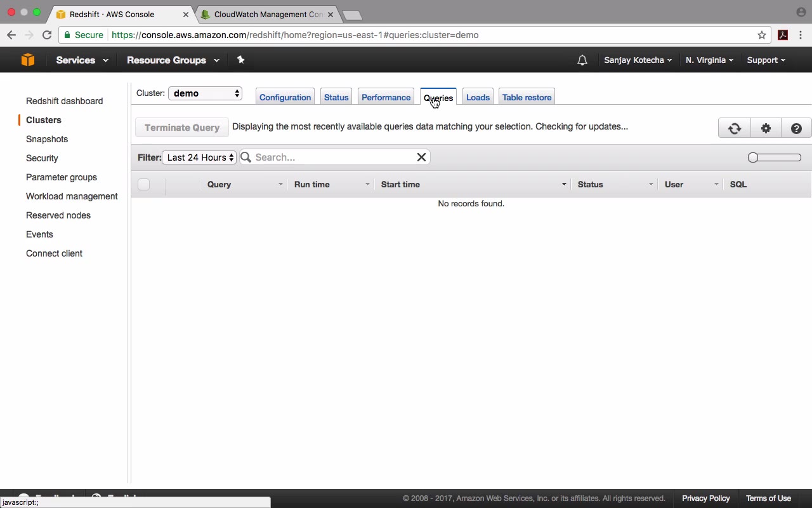This screenshot has width=812, height=508.
Task: Click the Chrome profile icon
Action: tap(801, 12)
